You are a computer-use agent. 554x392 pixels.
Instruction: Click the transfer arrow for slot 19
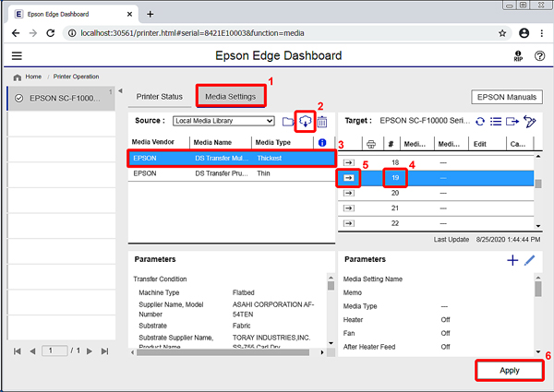pos(349,177)
